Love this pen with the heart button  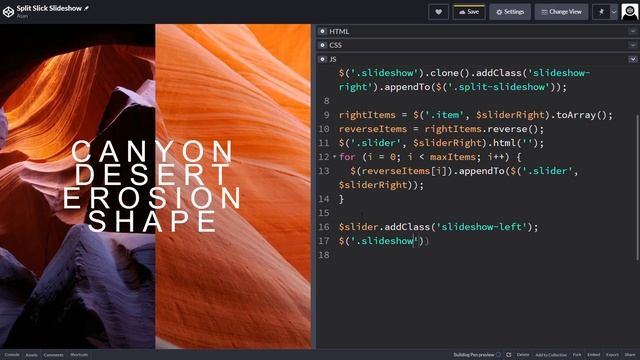click(438, 12)
